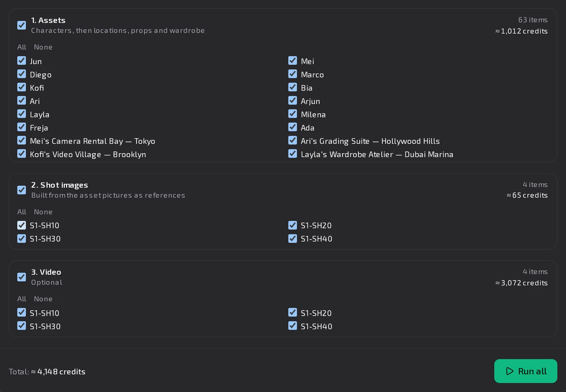Choose None under Shot images

(x=43, y=212)
